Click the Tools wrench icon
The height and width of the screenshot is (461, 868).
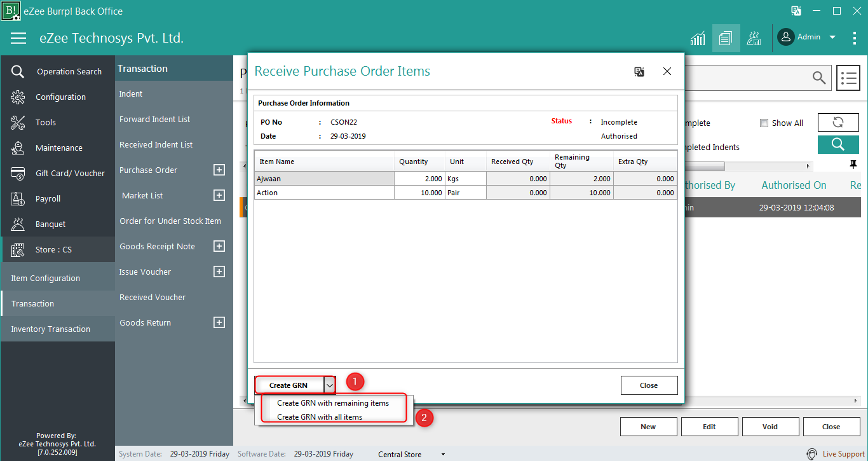coord(18,123)
